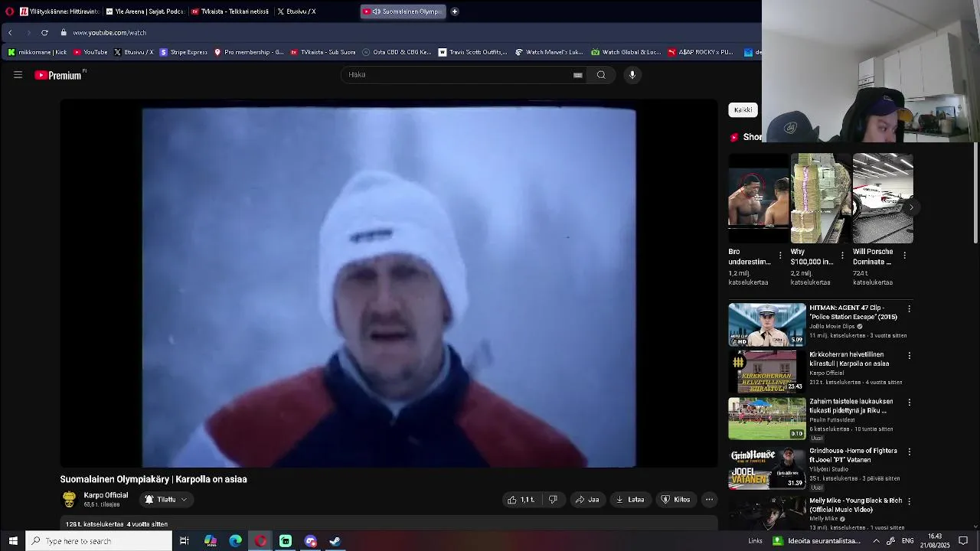Open options menu for Kirkkoherran helvetillinen video
This screenshot has height=551, width=980.
pos(910,356)
